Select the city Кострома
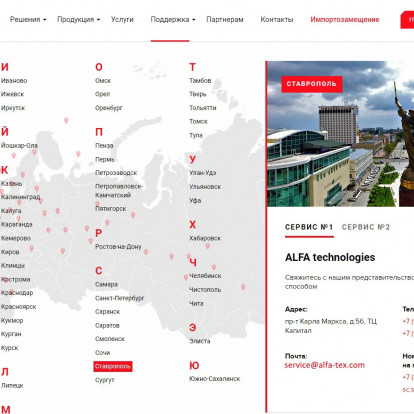This screenshot has width=414, height=414. click(x=15, y=279)
